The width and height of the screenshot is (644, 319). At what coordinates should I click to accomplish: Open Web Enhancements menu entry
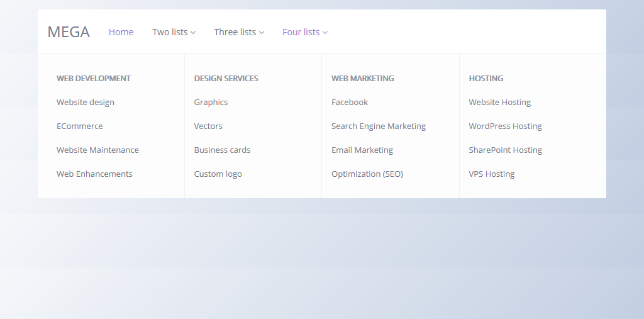pyautogui.click(x=94, y=174)
